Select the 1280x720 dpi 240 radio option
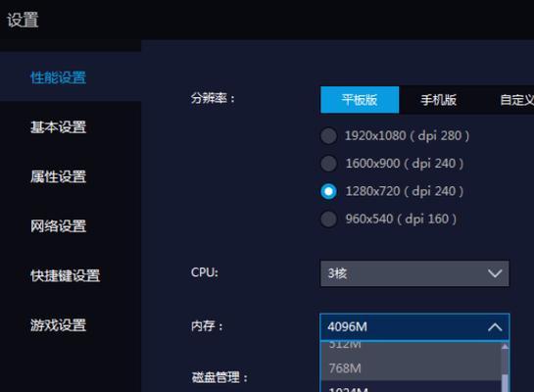534x392 pixels. point(328,191)
